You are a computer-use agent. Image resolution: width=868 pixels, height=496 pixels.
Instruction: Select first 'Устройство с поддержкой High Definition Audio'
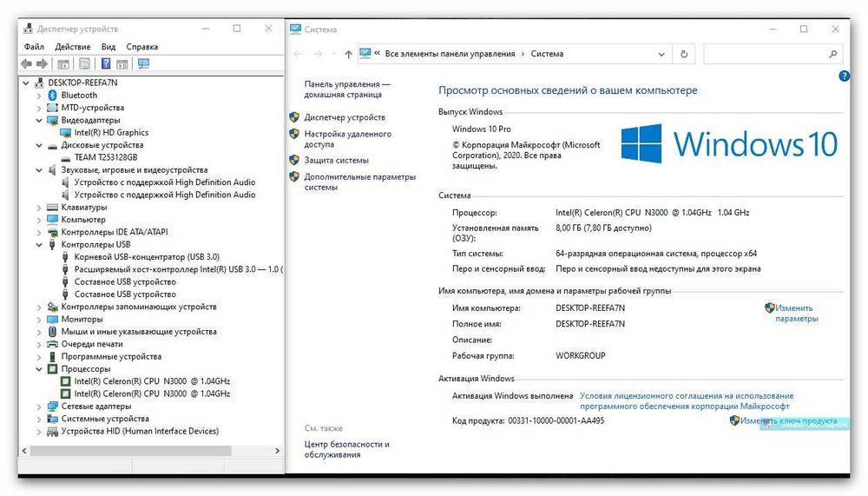[x=165, y=182]
